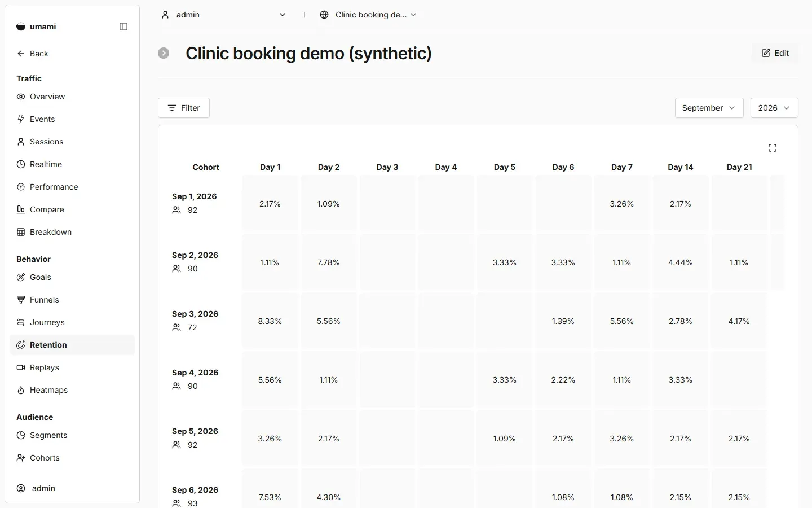
Task: Open the Cohorts people icon
Action: tap(21, 458)
